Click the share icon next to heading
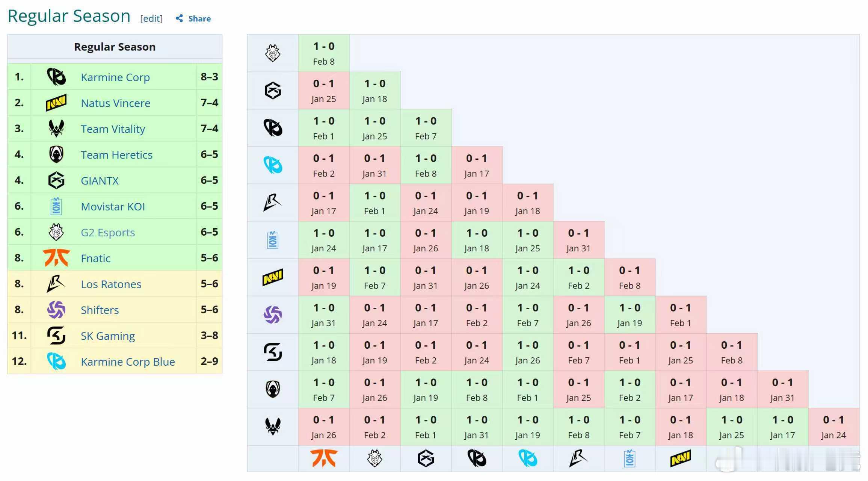868x481 pixels. click(180, 18)
